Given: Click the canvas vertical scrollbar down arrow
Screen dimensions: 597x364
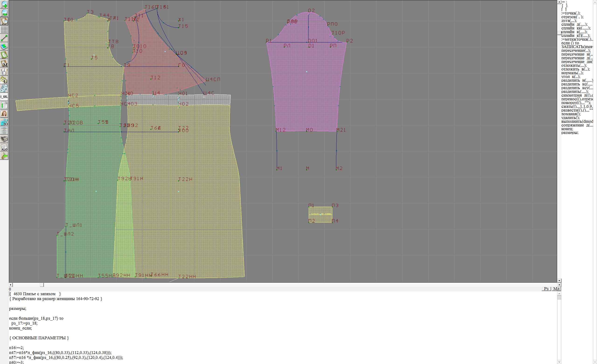Looking at the screenshot, I should (559, 280).
